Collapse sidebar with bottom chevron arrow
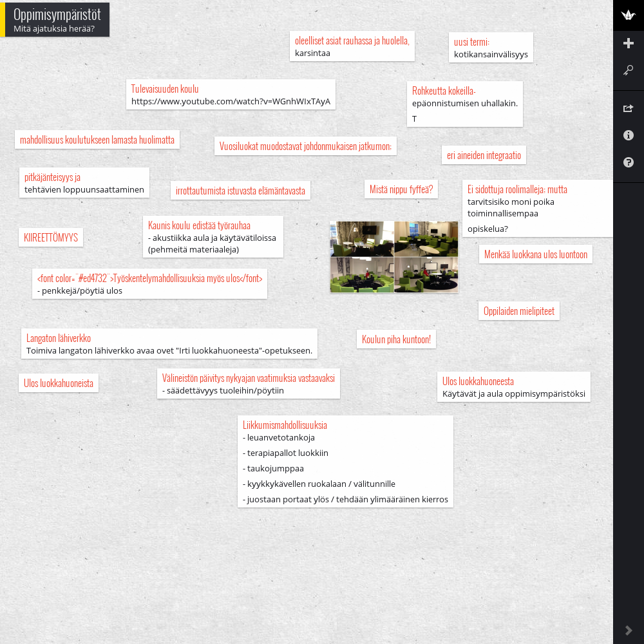644x644 pixels. (x=629, y=630)
